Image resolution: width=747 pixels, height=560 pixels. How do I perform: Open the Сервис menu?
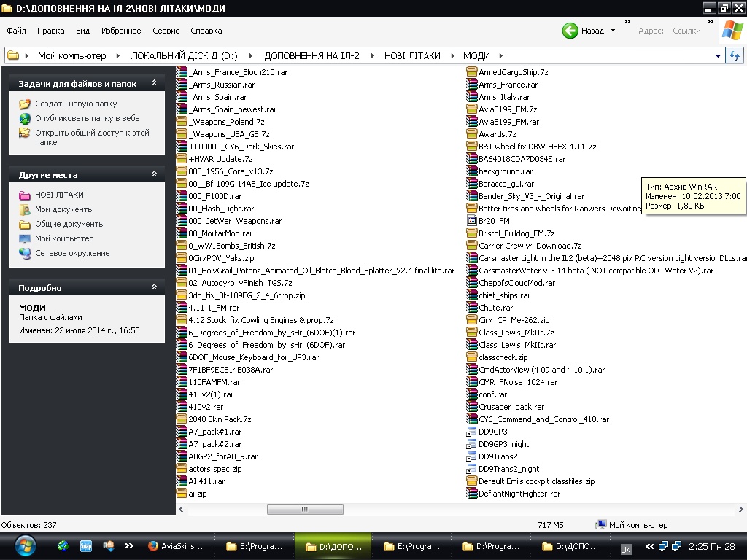pos(166,31)
